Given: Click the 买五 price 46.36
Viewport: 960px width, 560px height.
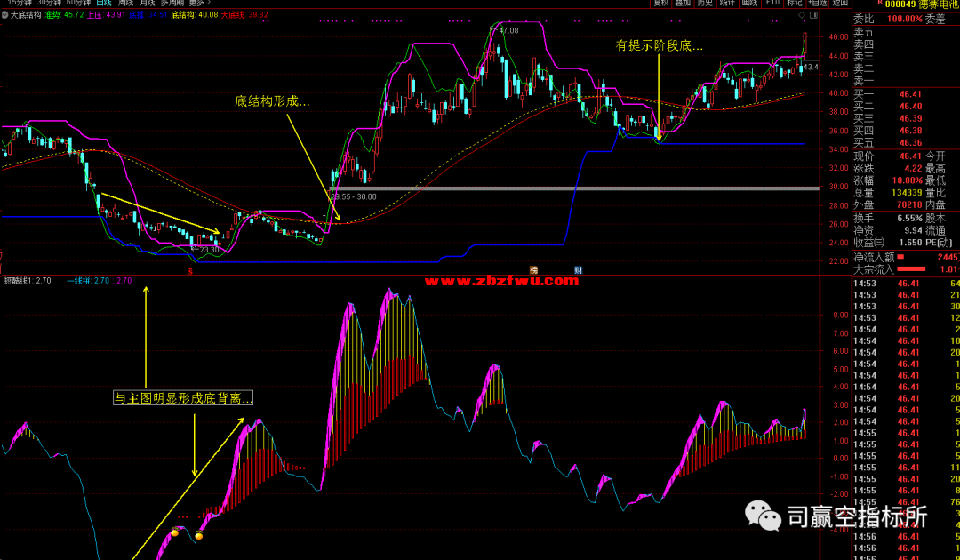Looking at the screenshot, I should coord(910,143).
